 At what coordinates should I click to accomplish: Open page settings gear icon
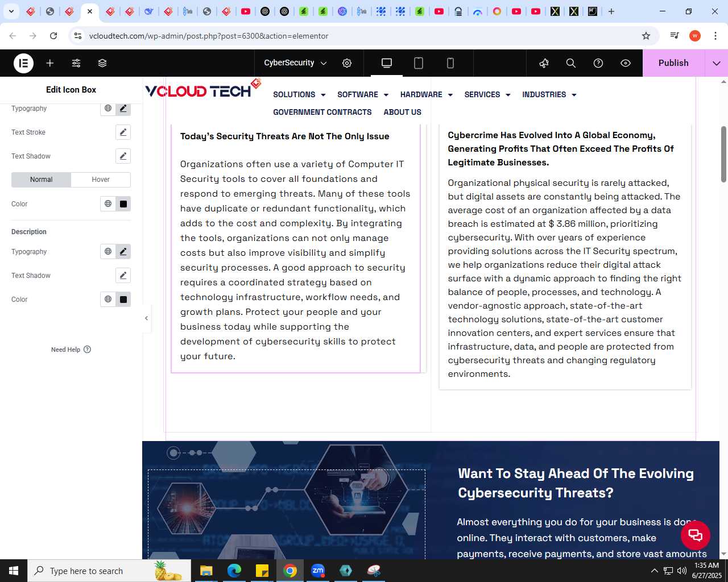coord(347,63)
